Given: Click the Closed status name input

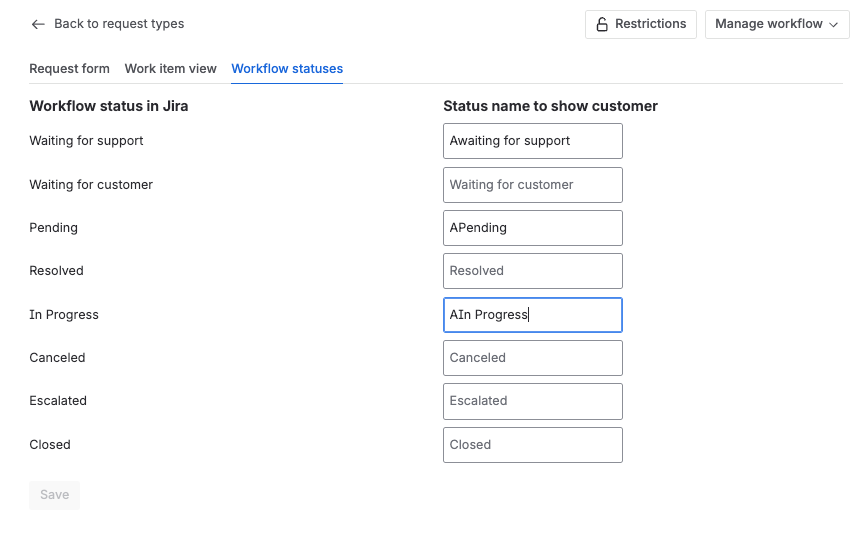Looking at the screenshot, I should (x=533, y=445).
